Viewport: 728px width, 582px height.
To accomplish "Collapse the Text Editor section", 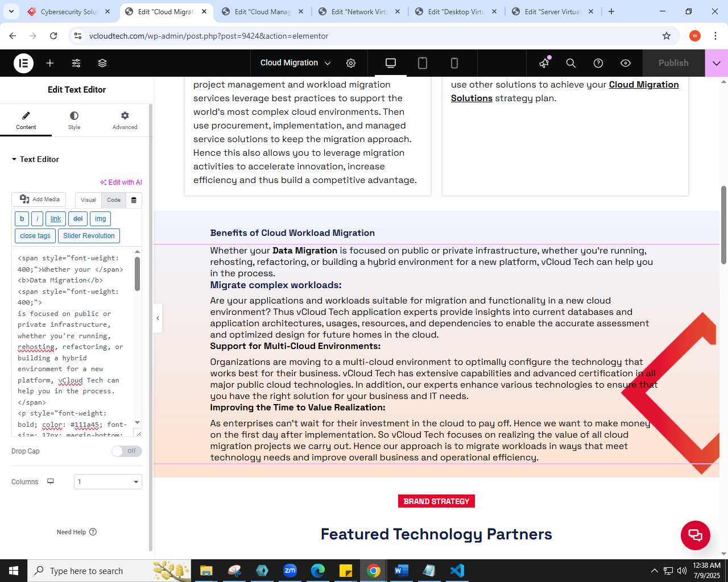I will click(35, 159).
